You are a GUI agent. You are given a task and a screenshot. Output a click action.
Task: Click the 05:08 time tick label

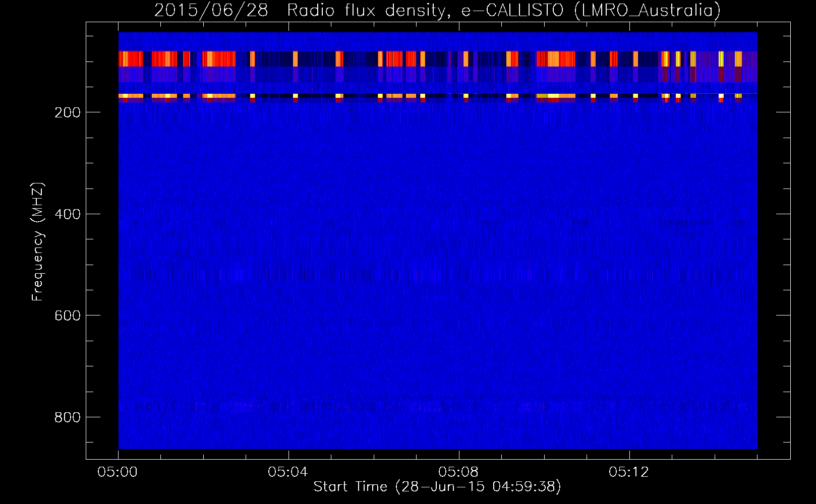pyautogui.click(x=458, y=472)
